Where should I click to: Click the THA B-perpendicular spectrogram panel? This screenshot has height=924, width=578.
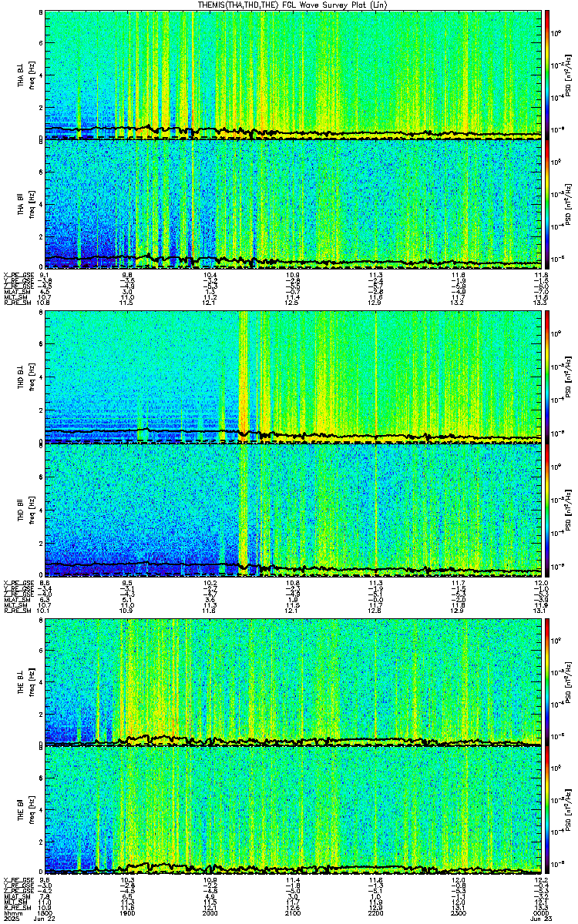click(x=294, y=74)
